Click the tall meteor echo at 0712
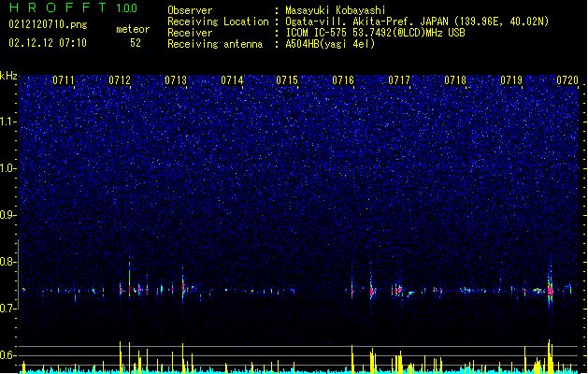This screenshot has width=588, height=374. click(x=129, y=279)
